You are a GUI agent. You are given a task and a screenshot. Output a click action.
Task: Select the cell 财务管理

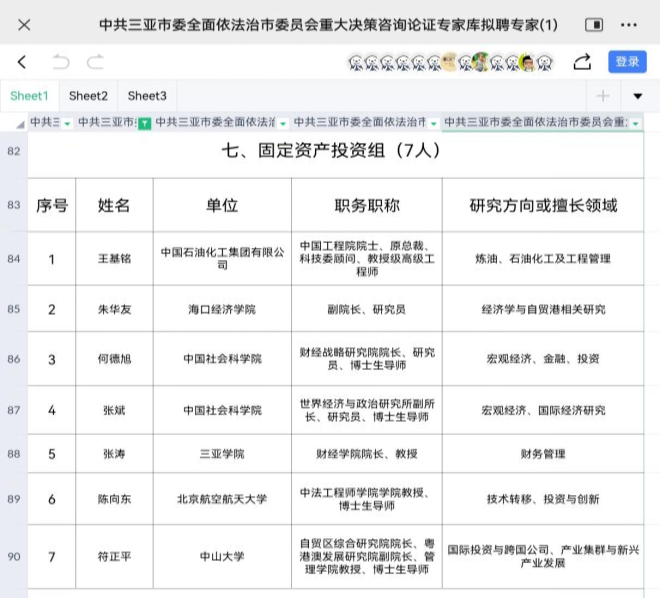tap(543, 454)
